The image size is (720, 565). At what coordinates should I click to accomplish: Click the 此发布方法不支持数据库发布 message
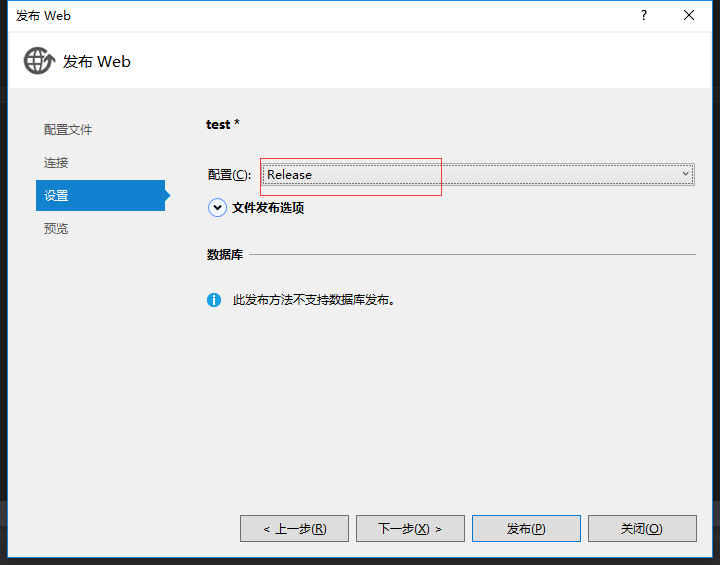314,300
